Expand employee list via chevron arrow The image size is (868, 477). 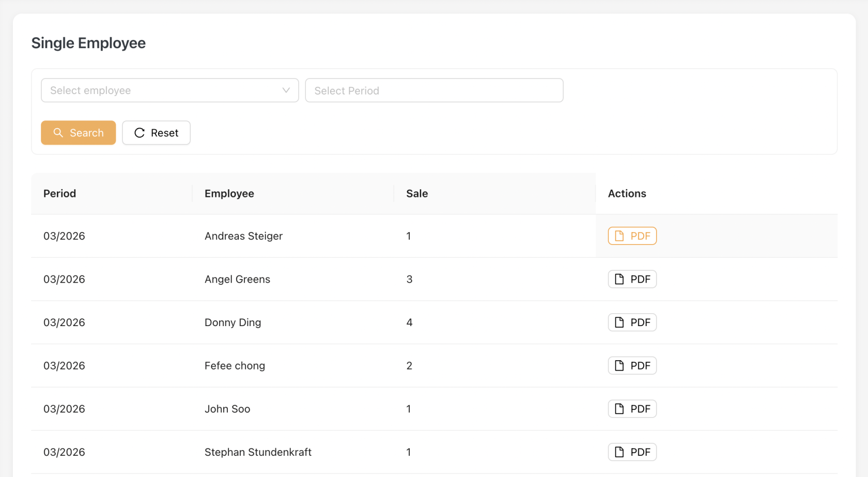pos(286,90)
